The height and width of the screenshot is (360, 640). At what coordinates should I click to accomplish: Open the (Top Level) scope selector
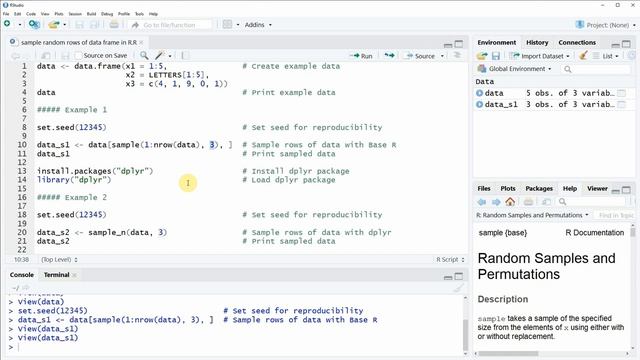click(59, 260)
